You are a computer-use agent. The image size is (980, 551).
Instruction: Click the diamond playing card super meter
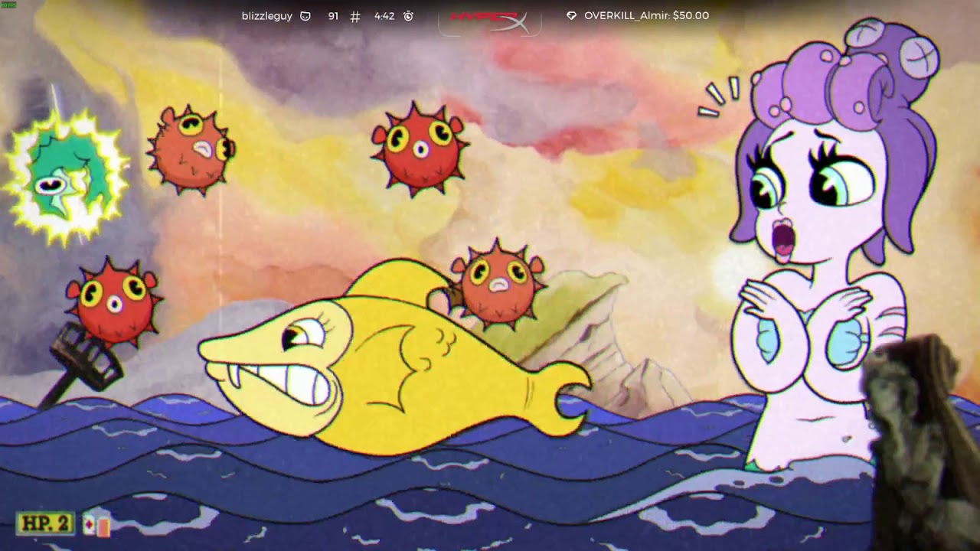[x=89, y=525]
